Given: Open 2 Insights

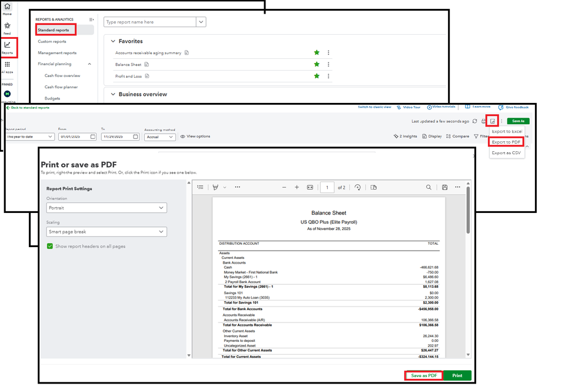Looking at the screenshot, I should coord(405,137).
